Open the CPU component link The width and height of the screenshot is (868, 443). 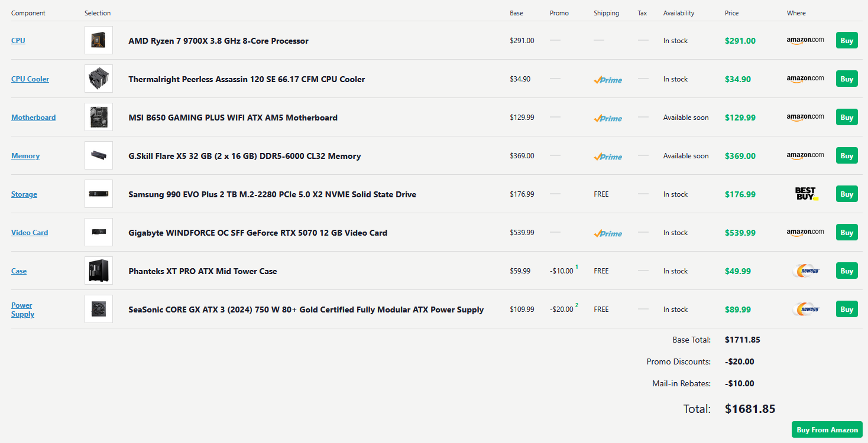click(x=18, y=41)
